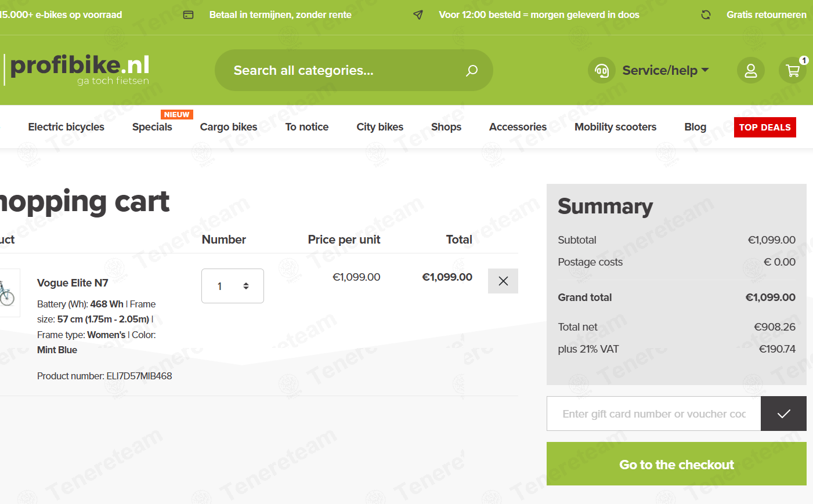Change quantity stepper for Vogue Elite N7
The width and height of the screenshot is (813, 504).
pos(233,286)
